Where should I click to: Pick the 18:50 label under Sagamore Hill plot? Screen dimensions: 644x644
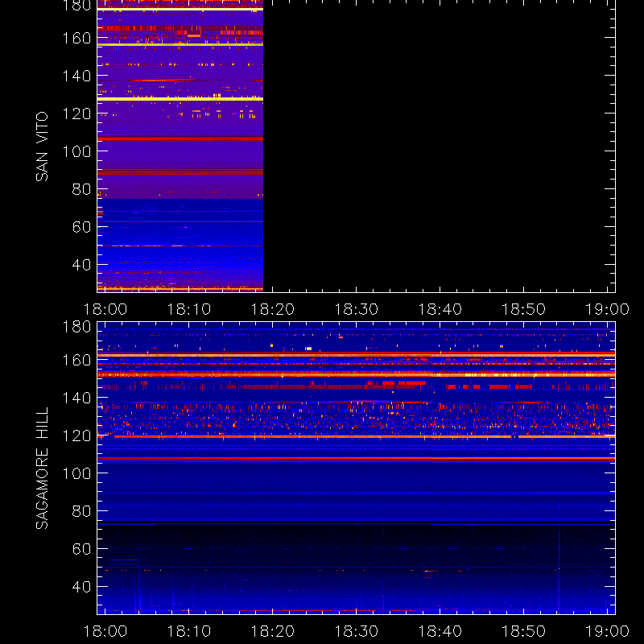tap(524, 631)
